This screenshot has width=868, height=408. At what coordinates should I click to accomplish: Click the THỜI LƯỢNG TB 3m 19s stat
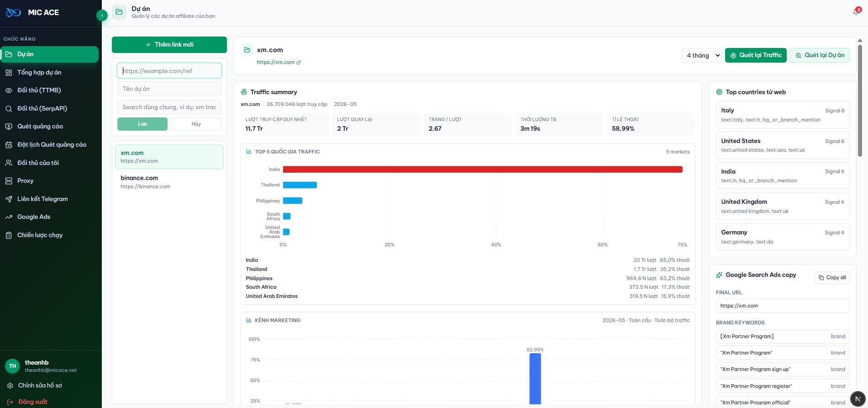(x=559, y=124)
